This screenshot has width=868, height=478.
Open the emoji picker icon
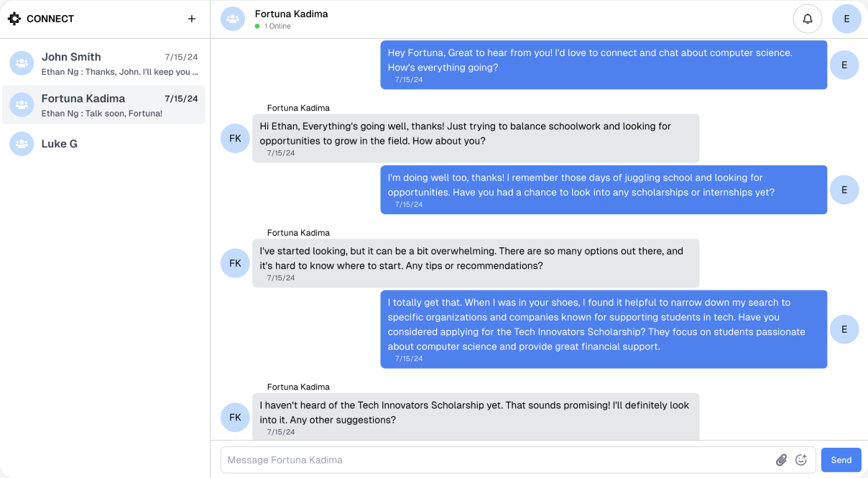point(801,460)
